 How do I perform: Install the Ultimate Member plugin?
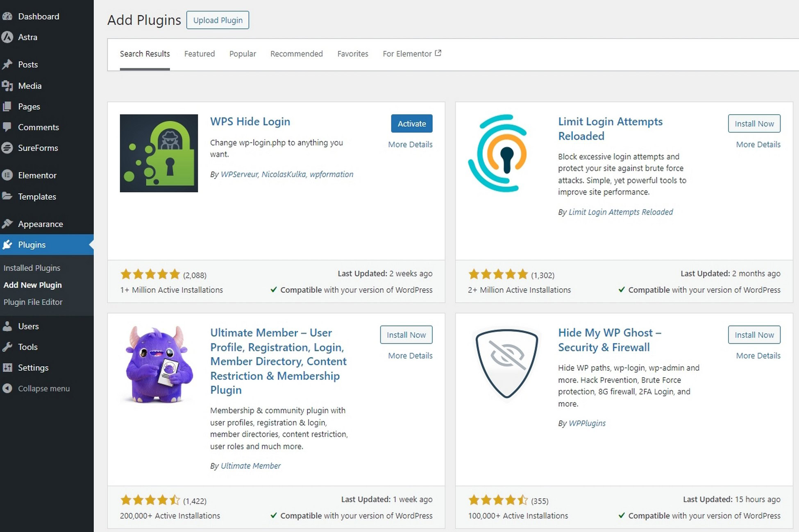click(406, 335)
